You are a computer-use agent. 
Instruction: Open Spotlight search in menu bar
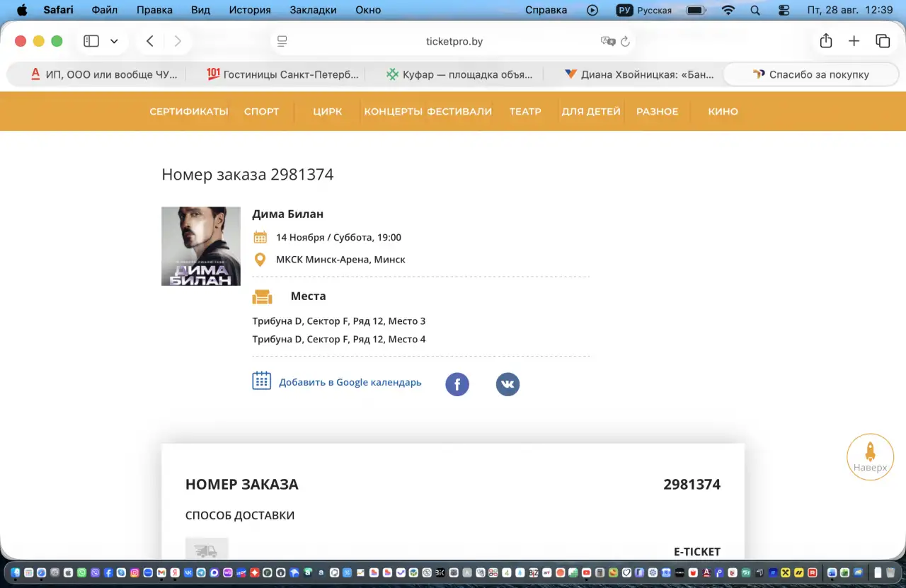(755, 10)
